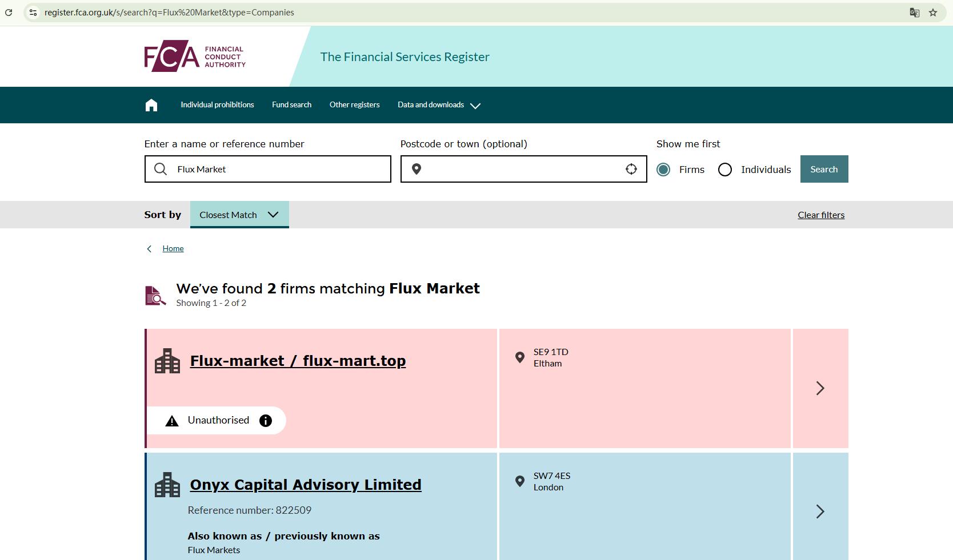The image size is (953, 560).
Task: Expand the Data and downloads menu
Action: 439,105
